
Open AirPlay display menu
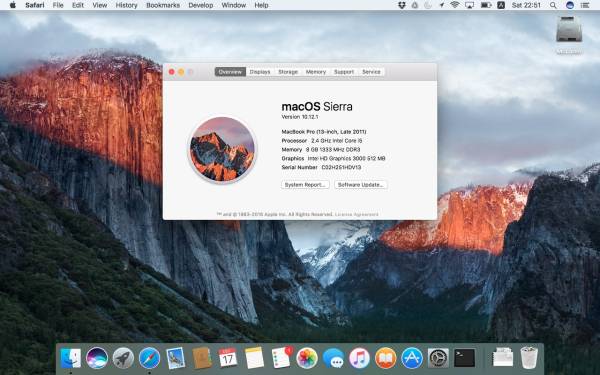(x=470, y=5)
